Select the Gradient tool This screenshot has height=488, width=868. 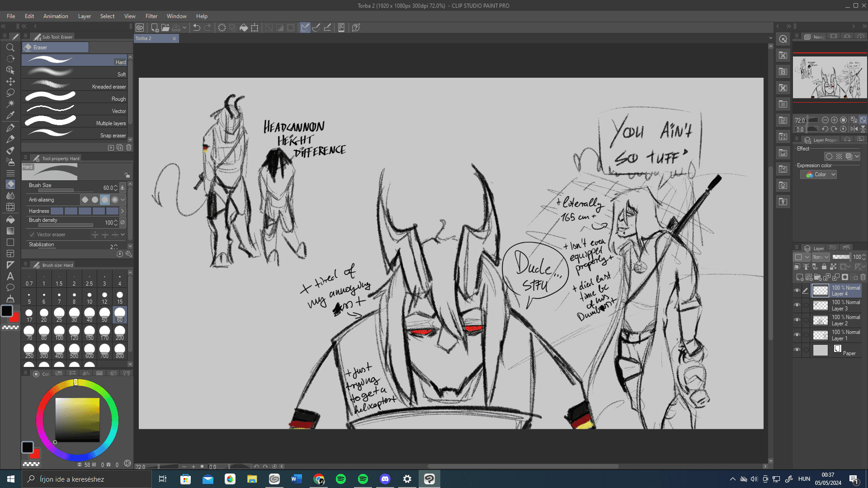pos(10,231)
